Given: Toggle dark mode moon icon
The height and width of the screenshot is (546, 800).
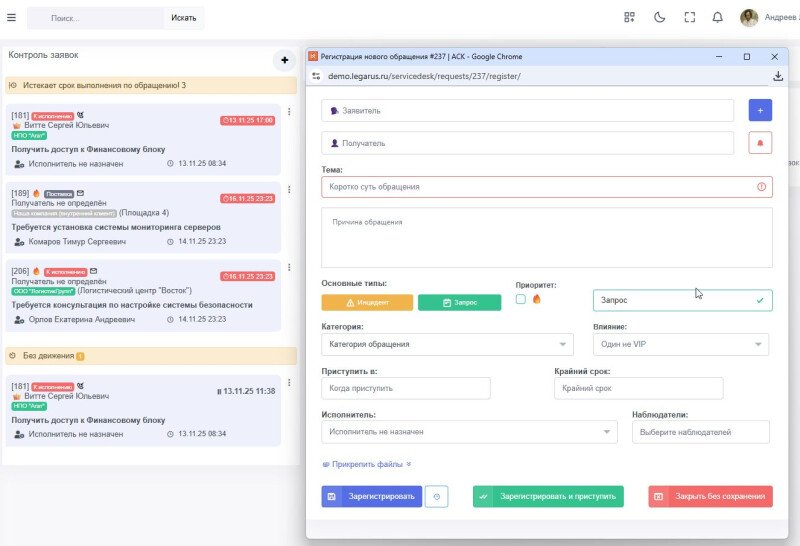Looking at the screenshot, I should tap(659, 17).
